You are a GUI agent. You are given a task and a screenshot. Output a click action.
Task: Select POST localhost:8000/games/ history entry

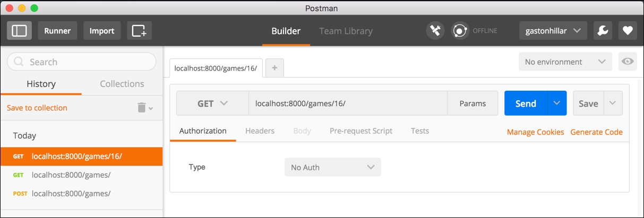[71, 194]
